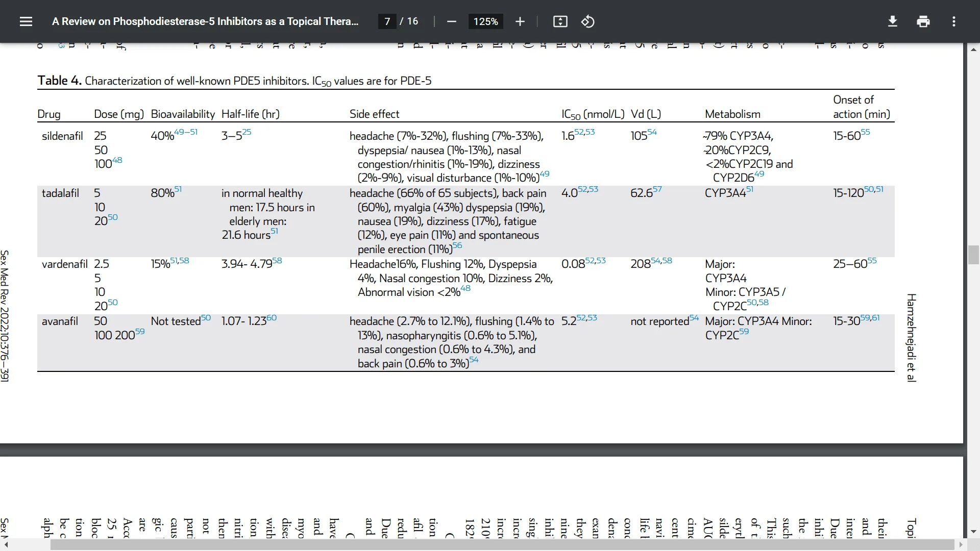Open citation 54,58 next to vardenafil Vd 208
This screenshot has height=551, width=980.
661,260
